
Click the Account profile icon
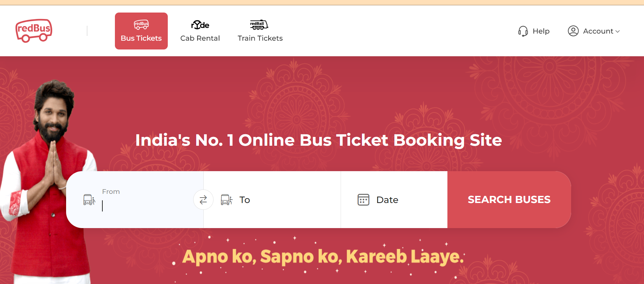pos(573,31)
